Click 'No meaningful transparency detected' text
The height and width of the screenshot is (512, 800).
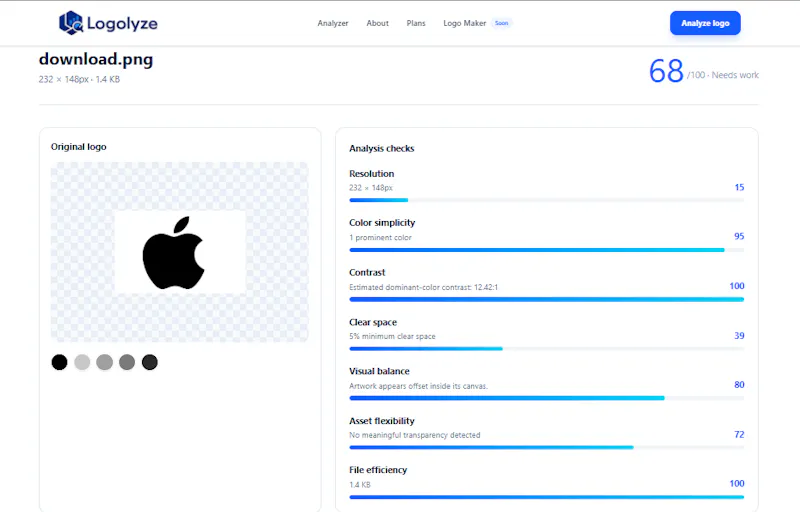click(x=415, y=435)
